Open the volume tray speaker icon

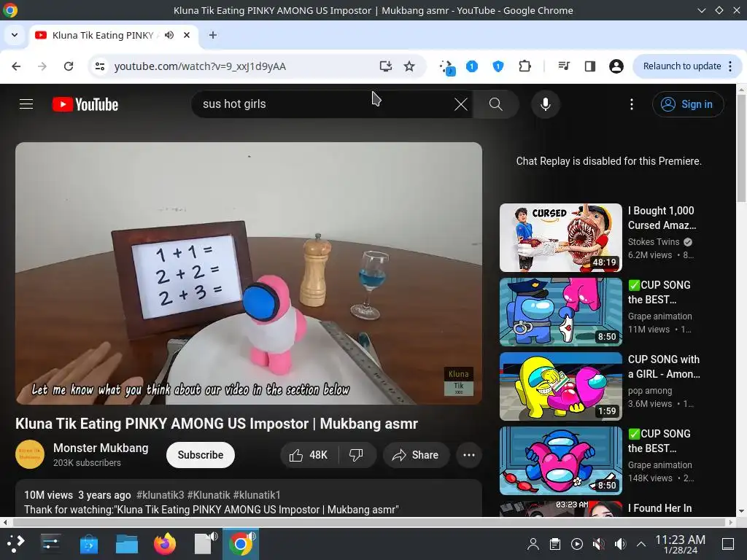point(620,544)
